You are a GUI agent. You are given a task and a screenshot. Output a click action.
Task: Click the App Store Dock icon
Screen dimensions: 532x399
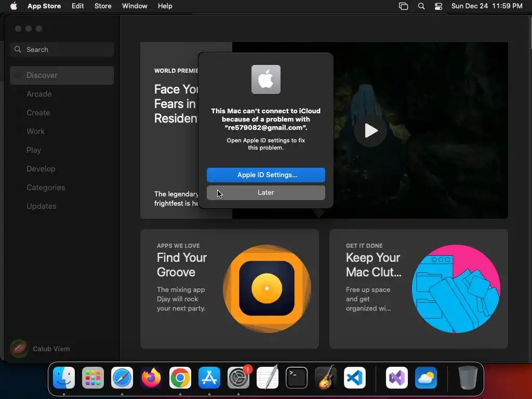coord(209,378)
